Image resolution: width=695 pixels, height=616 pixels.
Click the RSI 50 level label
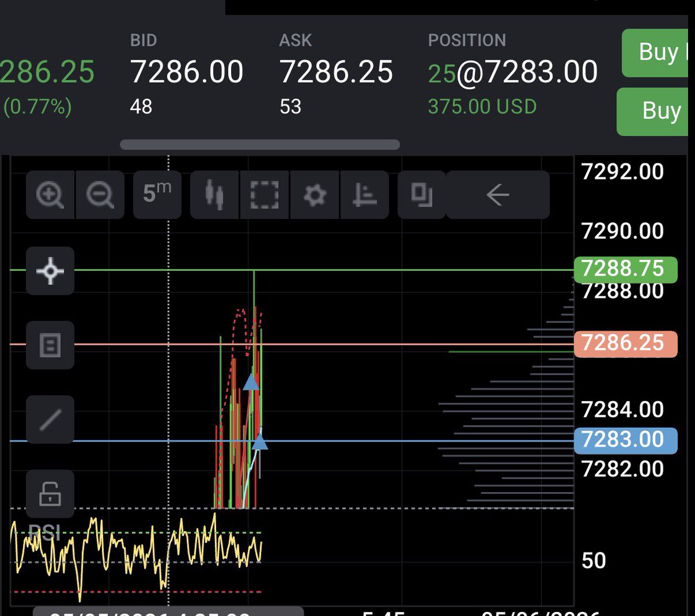[594, 560]
